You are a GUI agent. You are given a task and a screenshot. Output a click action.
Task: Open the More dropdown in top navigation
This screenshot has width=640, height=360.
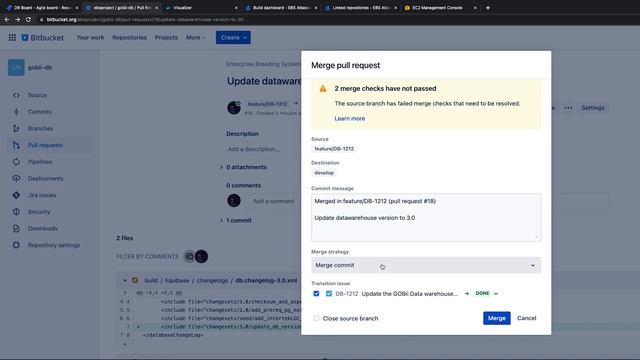coord(196,38)
